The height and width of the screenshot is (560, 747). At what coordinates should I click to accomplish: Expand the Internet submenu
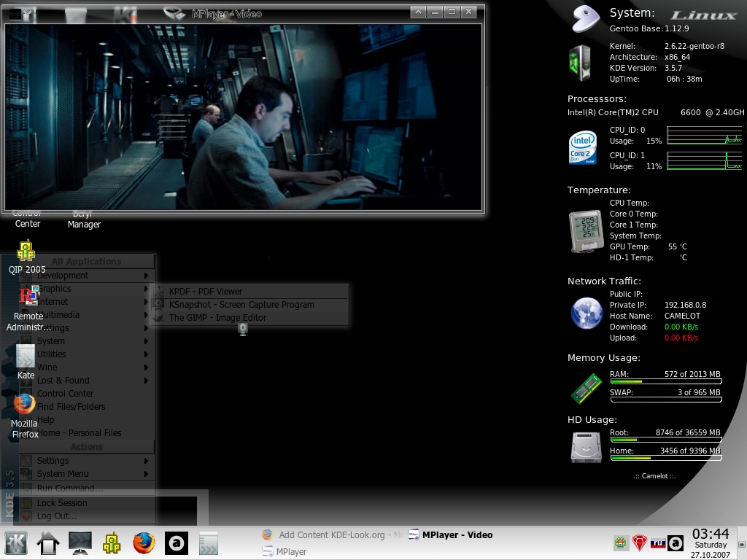88,302
